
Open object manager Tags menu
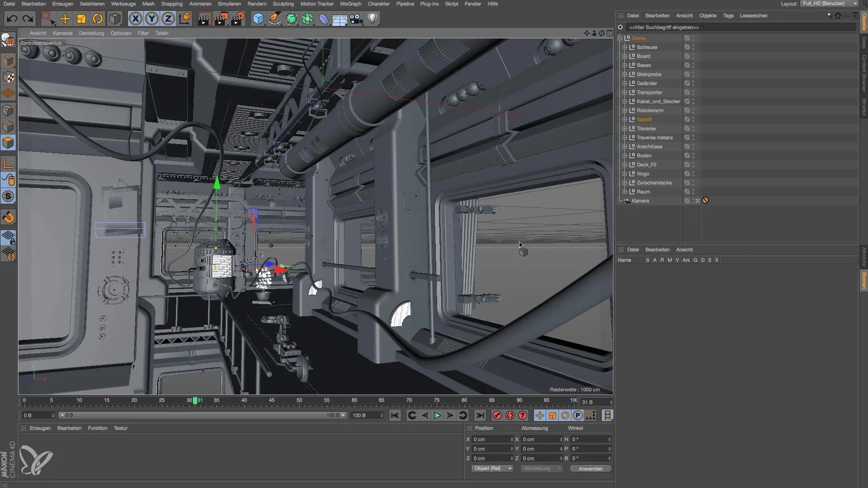click(x=728, y=15)
